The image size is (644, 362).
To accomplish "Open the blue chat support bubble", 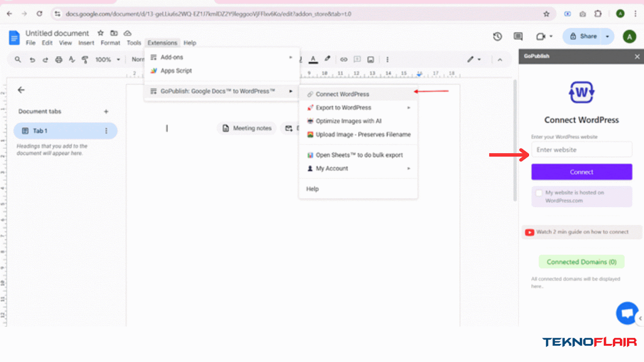I will click(627, 313).
